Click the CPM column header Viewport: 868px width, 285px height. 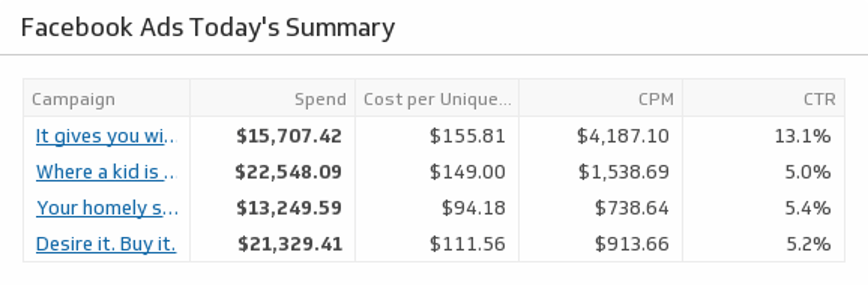[x=656, y=99]
